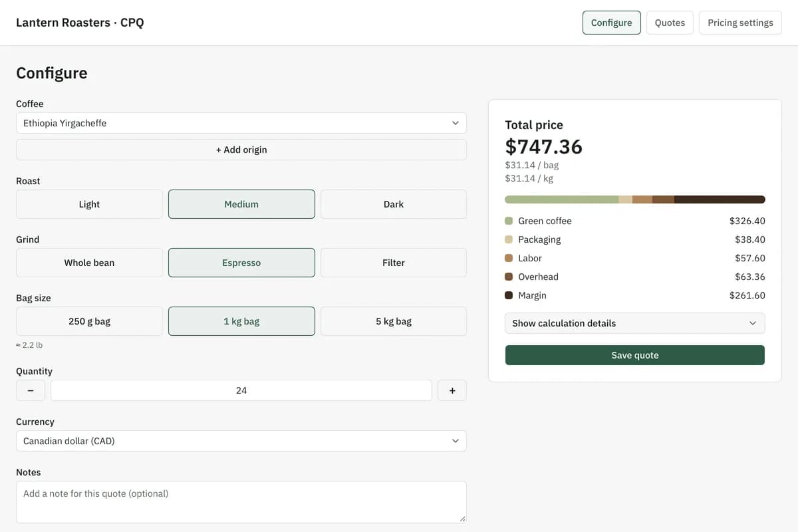Increase quantity with the plus button
The image size is (798, 532).
[x=452, y=390]
